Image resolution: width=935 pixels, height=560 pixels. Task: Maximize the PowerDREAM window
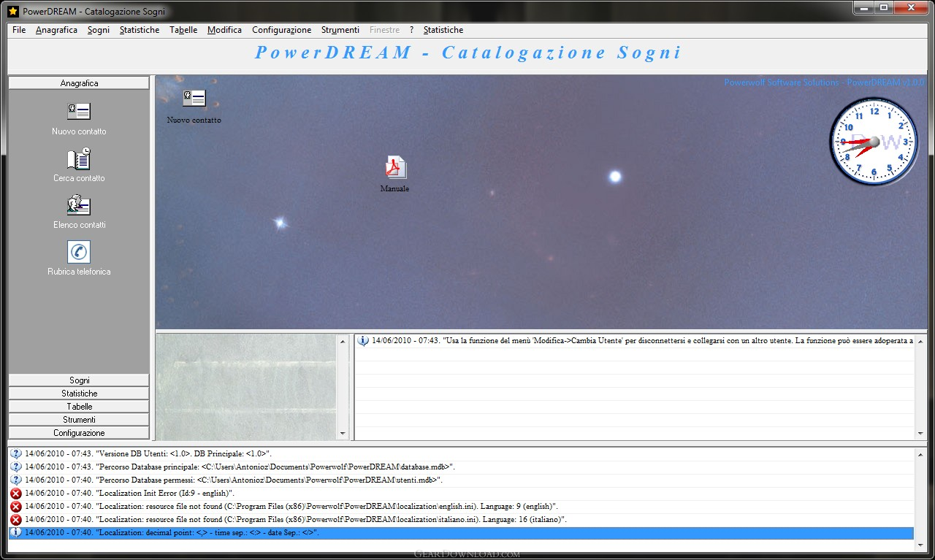pyautogui.click(x=884, y=7)
